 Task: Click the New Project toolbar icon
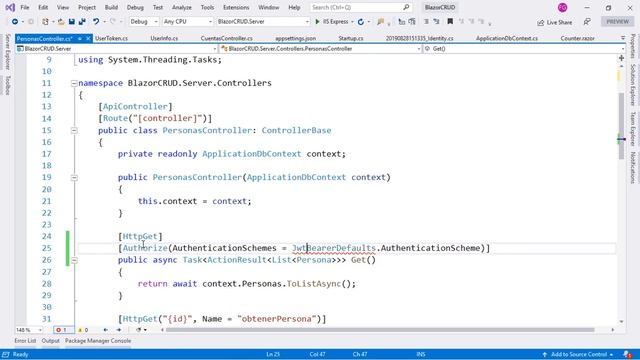click(45, 22)
